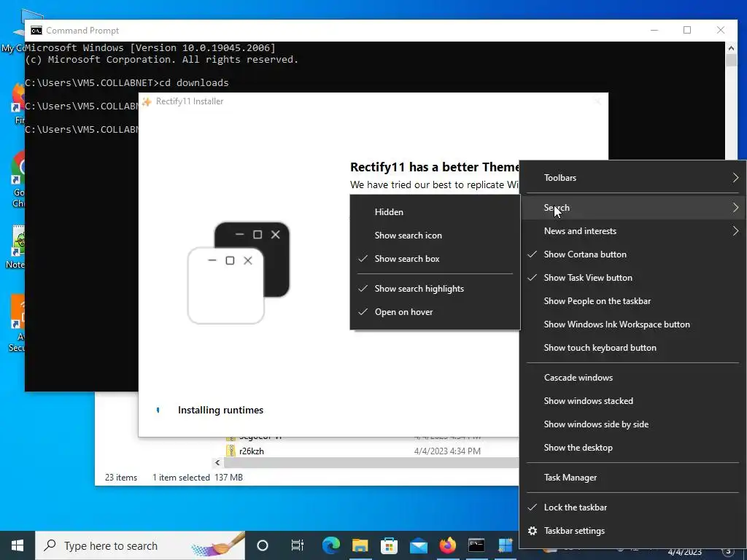Click the Rectify11 theme illustration
747x560 pixels.
[x=239, y=273]
